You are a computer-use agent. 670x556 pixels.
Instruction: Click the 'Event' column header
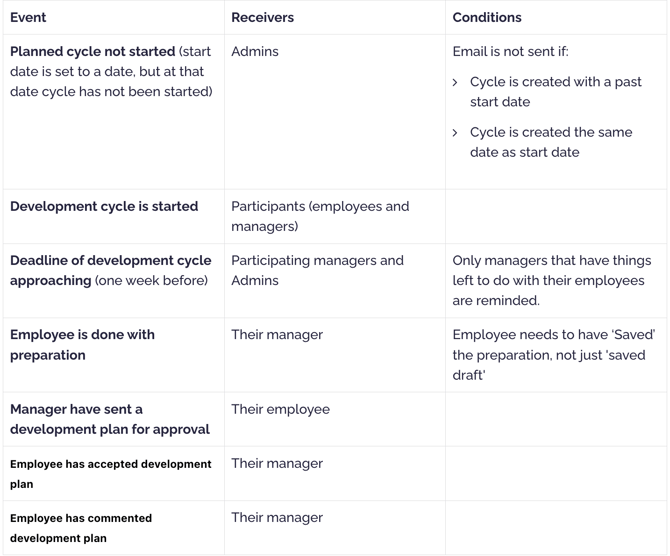tap(28, 18)
